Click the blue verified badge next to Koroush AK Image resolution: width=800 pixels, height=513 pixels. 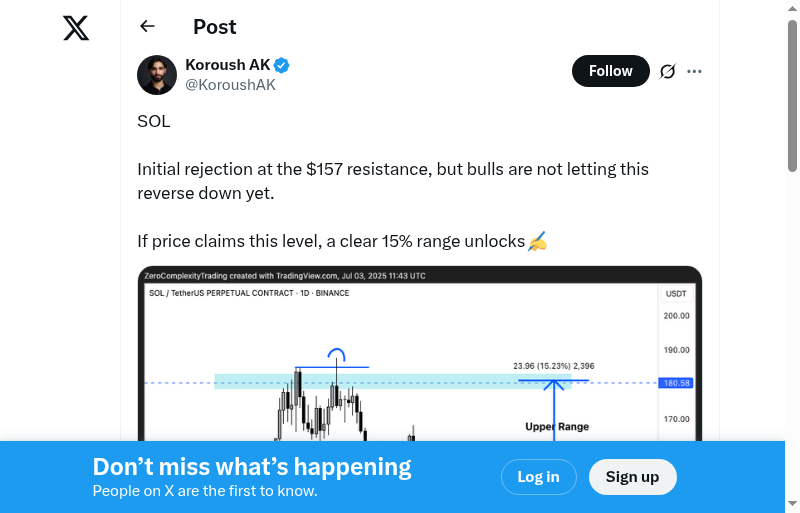point(282,65)
